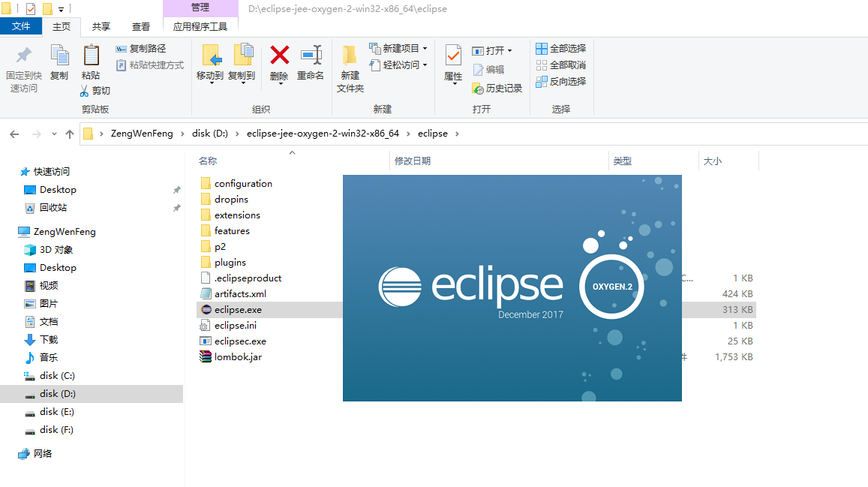
Task: Click the Forward navigation arrow
Action: tap(37, 134)
